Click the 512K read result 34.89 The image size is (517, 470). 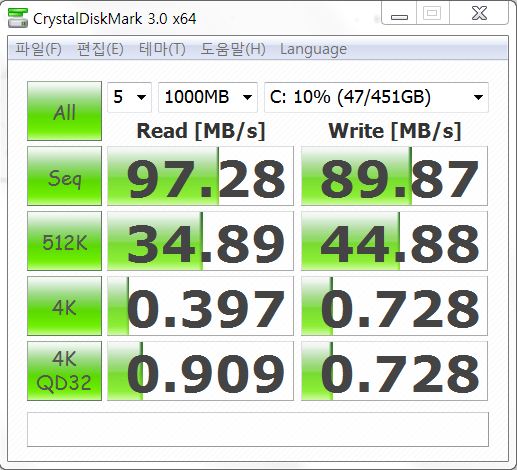pyautogui.click(x=200, y=241)
